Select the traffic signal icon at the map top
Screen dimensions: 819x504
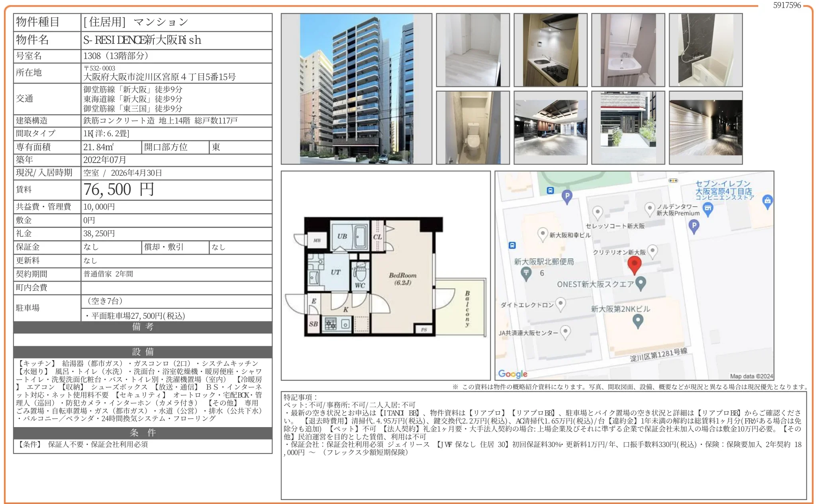(673, 180)
